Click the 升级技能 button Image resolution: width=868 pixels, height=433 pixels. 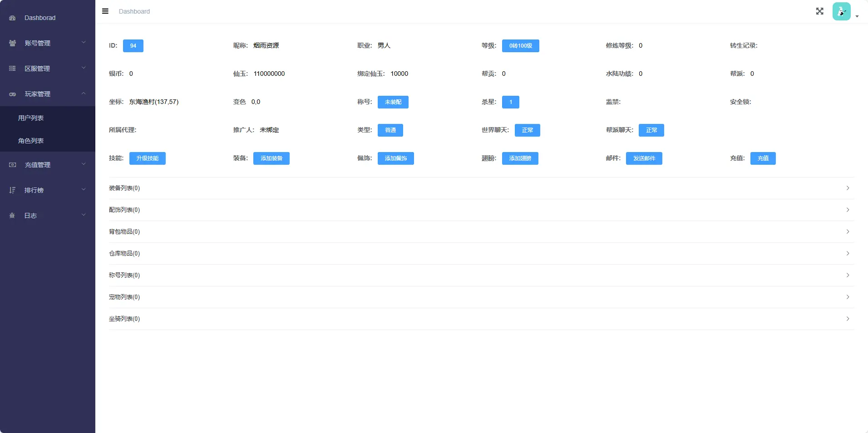click(148, 158)
